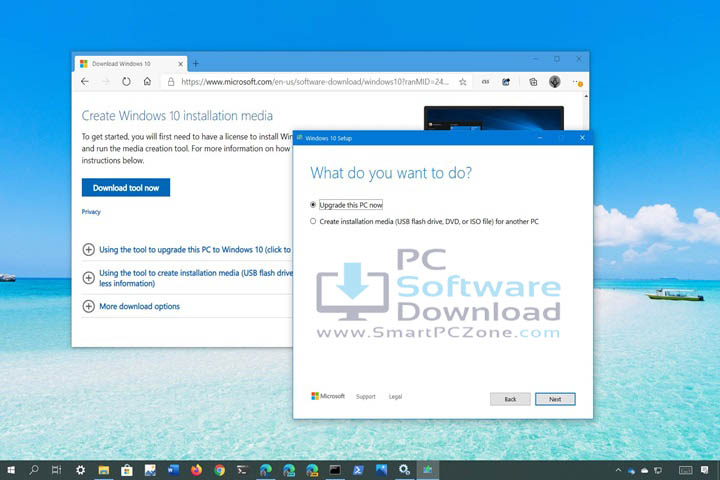Open Word from the taskbar
720x480 pixels.
173,470
